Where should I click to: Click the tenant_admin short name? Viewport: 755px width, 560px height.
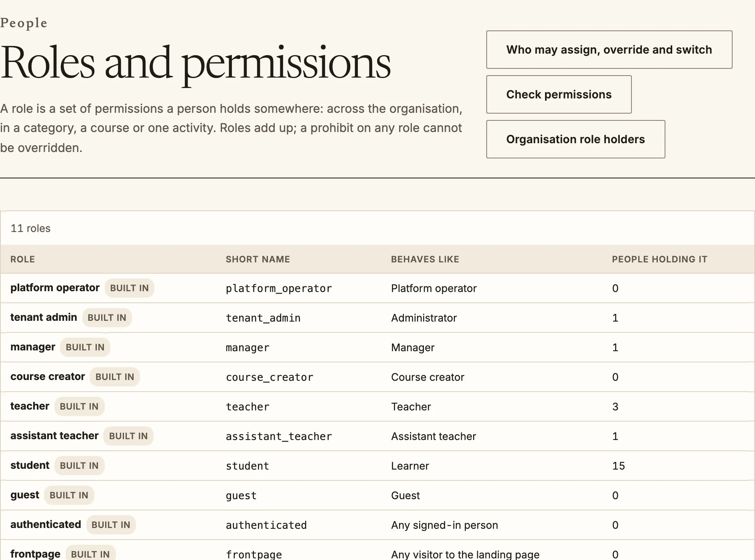pos(263,318)
